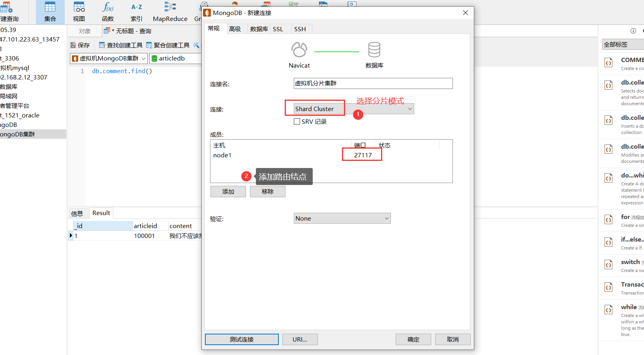Select the Transaction snippet icon
644x355 pixels.
pos(609,287)
